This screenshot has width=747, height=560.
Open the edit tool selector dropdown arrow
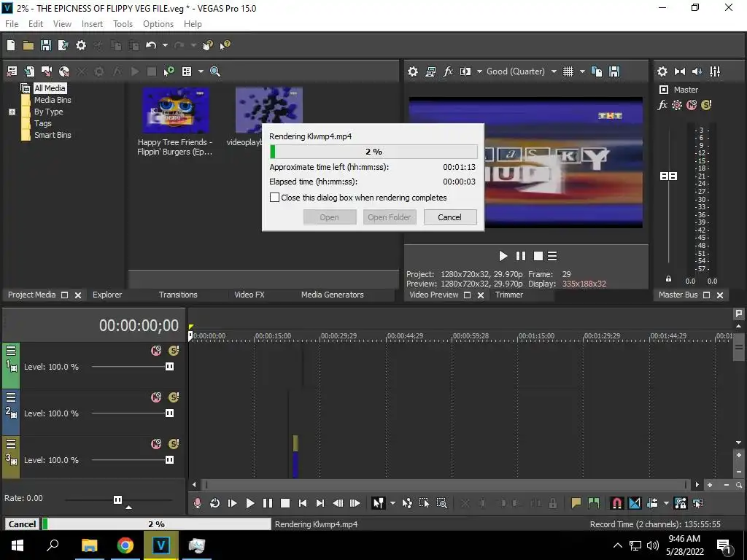392,503
